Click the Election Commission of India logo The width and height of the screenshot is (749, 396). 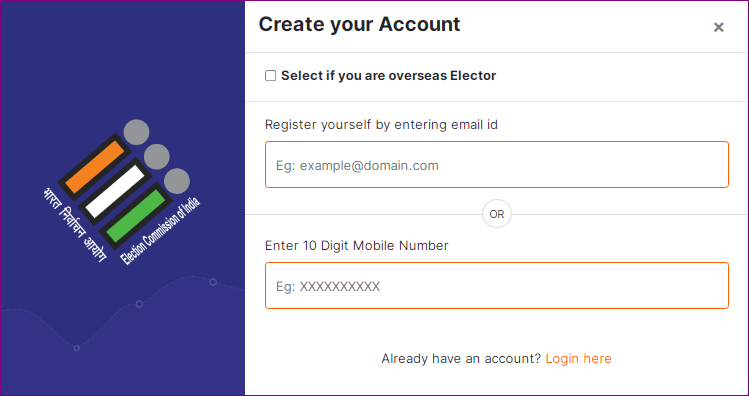point(122,192)
